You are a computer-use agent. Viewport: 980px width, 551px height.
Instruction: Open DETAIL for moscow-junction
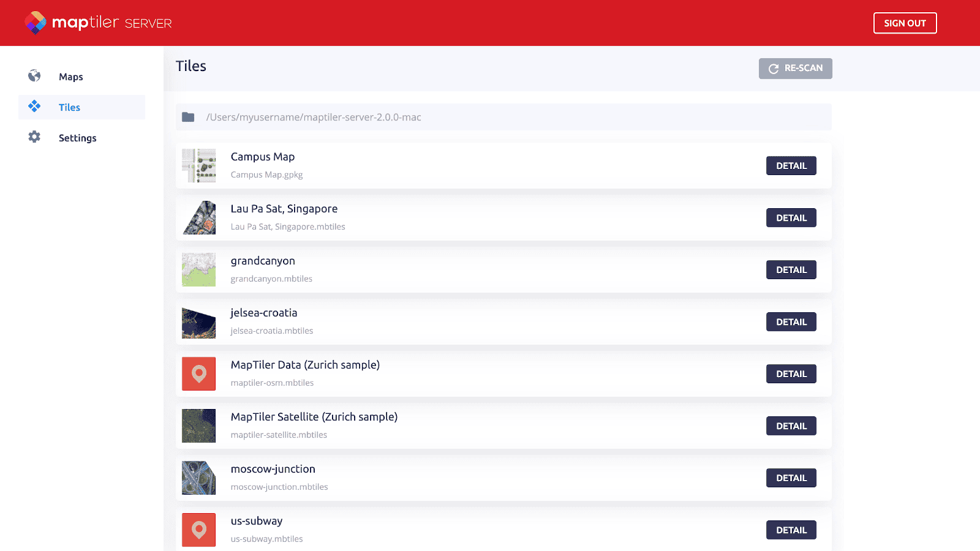pyautogui.click(x=791, y=478)
